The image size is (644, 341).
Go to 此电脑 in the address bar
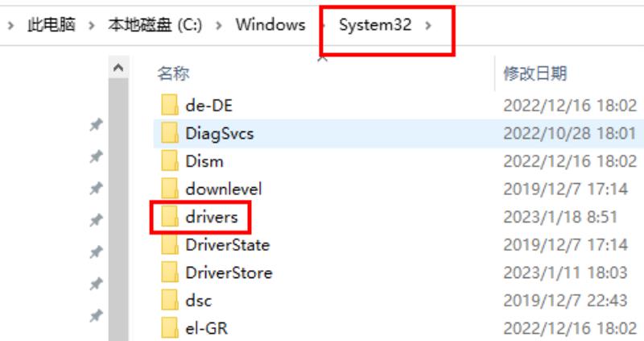52,25
